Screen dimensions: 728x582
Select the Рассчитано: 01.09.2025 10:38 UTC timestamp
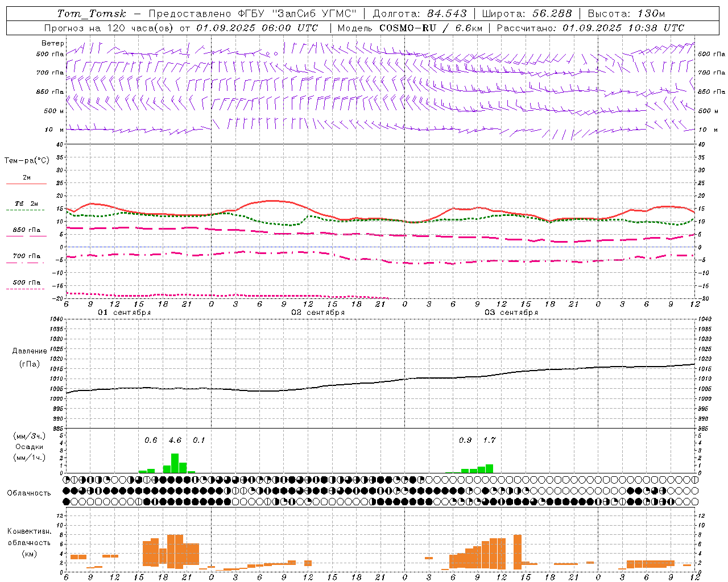pos(590,28)
